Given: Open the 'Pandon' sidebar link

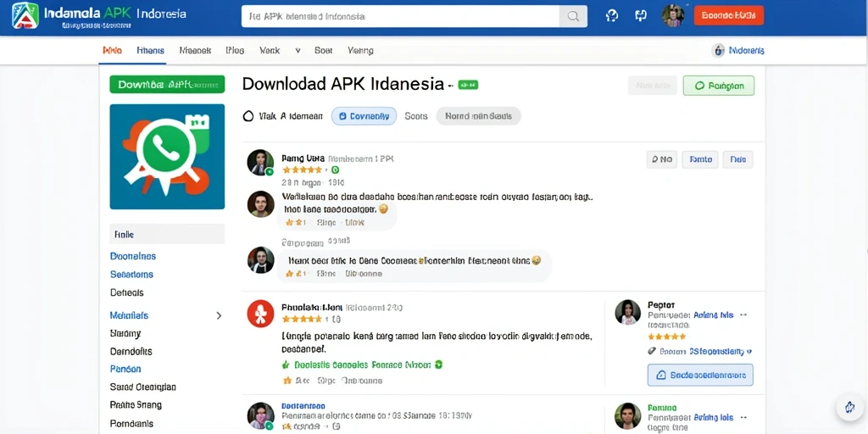Looking at the screenshot, I should point(125,369).
